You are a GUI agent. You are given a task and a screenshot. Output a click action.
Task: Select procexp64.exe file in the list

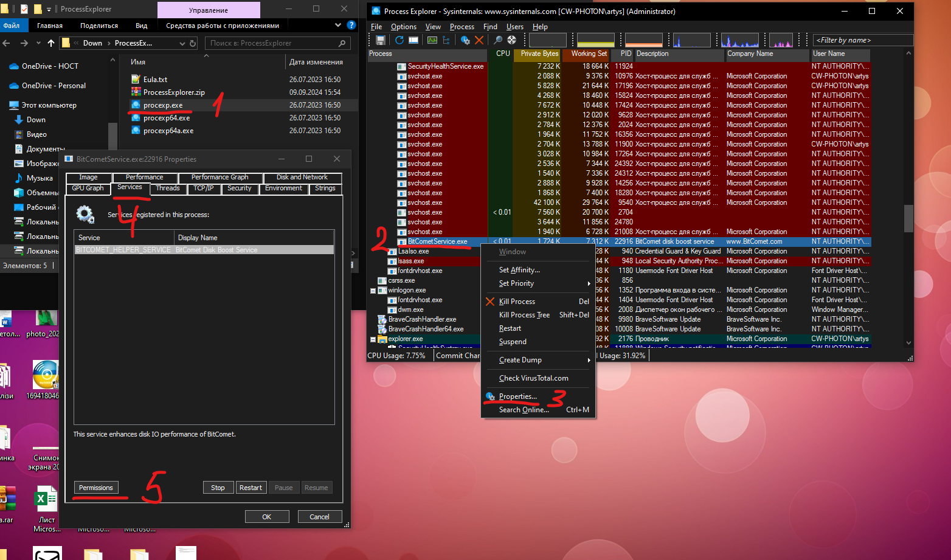[167, 118]
